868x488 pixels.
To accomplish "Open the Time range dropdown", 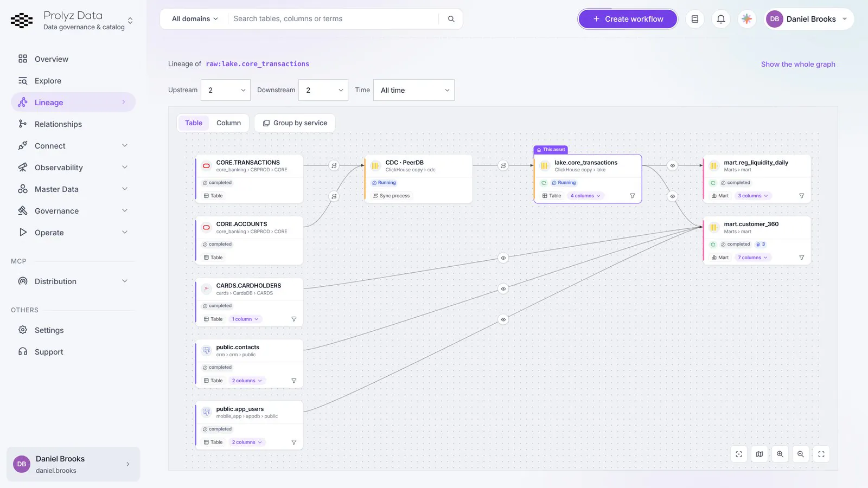I will (x=414, y=90).
